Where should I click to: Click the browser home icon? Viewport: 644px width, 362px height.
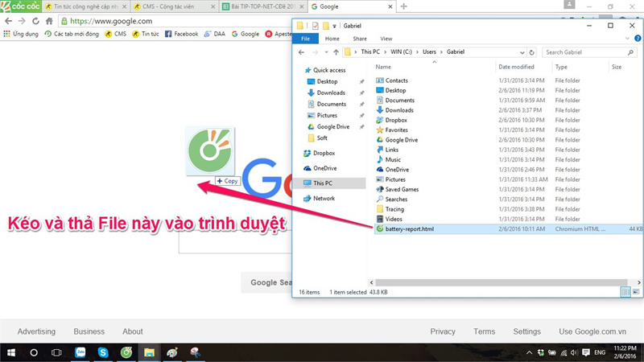coord(49,21)
